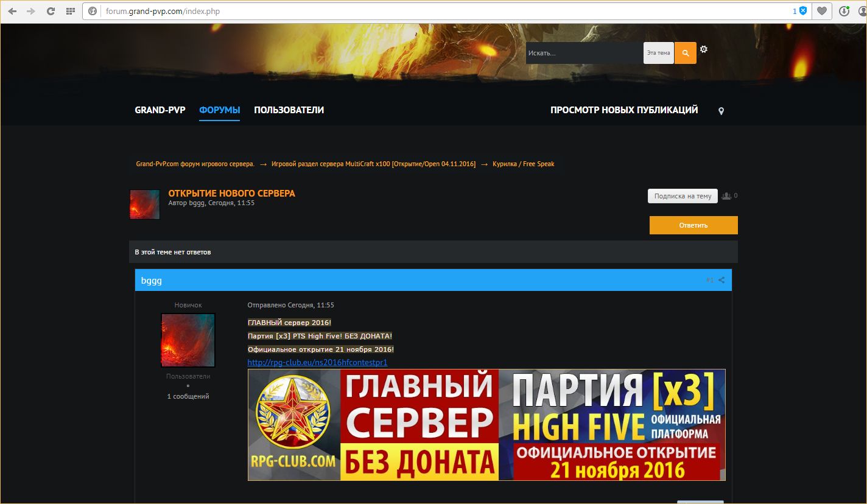
Task: Open the topic starter avatar near the title
Action: (145, 205)
